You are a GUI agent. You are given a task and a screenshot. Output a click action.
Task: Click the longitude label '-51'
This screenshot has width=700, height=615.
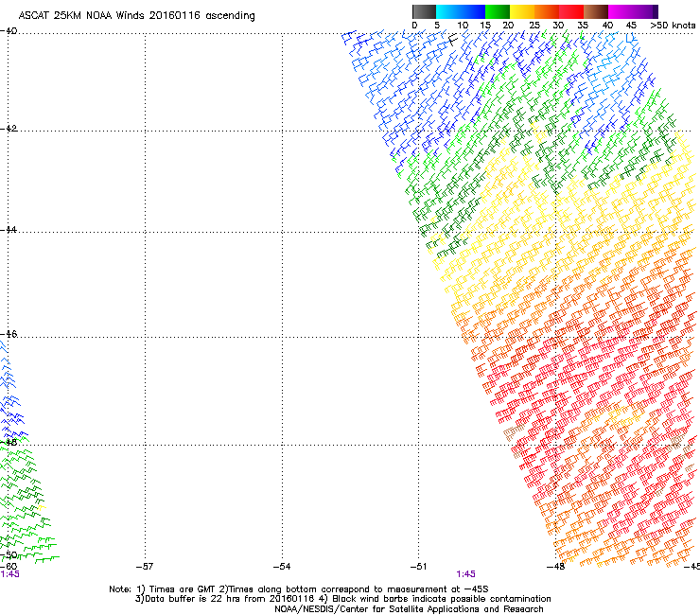419,567
